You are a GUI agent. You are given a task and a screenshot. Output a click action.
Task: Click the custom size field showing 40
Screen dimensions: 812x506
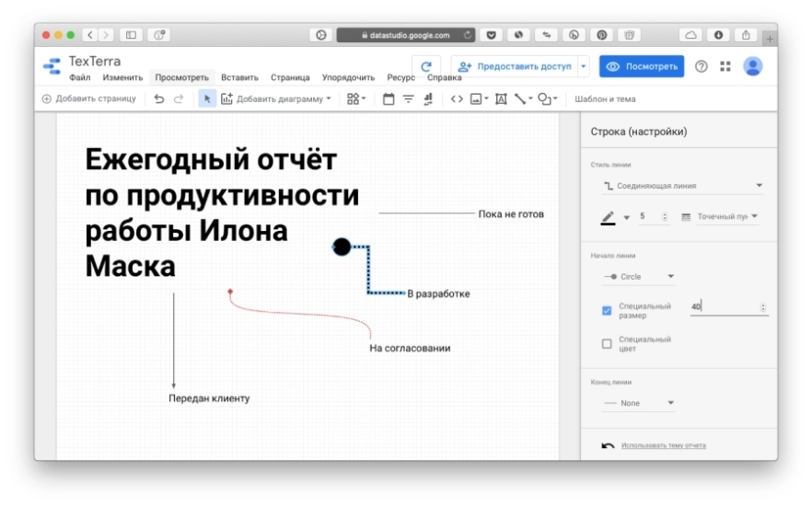coord(724,306)
